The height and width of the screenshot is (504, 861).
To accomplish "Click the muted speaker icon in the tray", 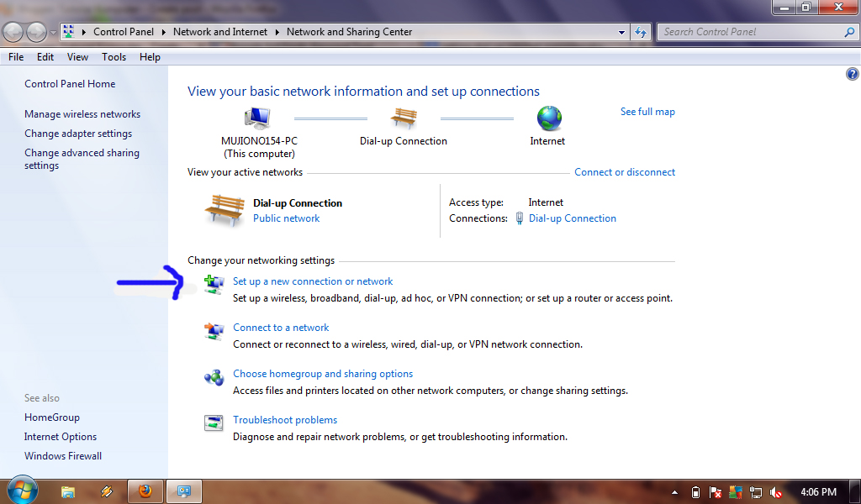I will click(x=774, y=491).
